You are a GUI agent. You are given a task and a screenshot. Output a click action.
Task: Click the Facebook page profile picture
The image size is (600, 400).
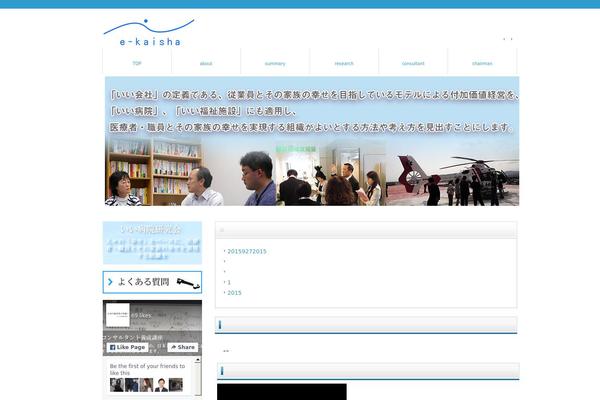pos(118,315)
